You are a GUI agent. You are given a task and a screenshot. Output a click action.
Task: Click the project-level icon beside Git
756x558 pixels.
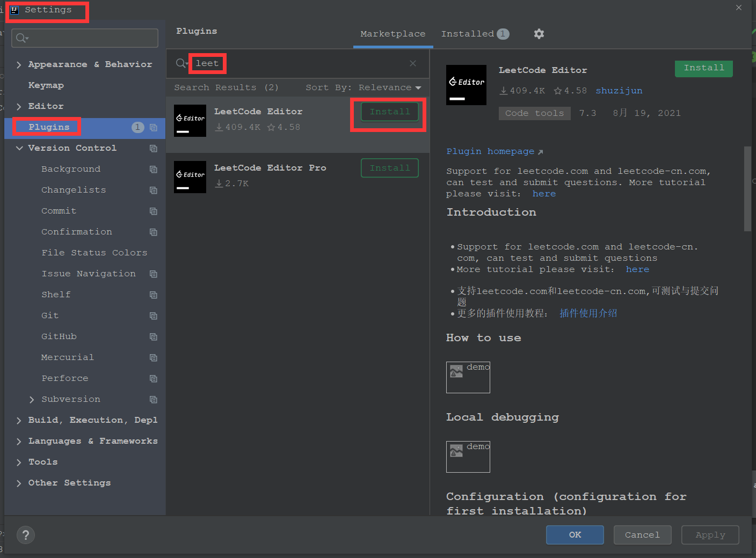tap(154, 315)
